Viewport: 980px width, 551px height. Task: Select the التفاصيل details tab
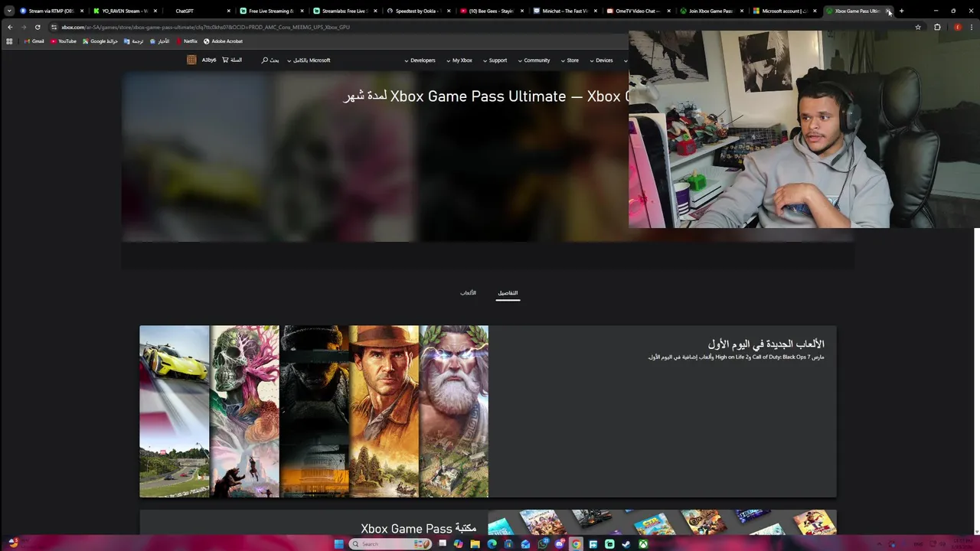pos(508,293)
